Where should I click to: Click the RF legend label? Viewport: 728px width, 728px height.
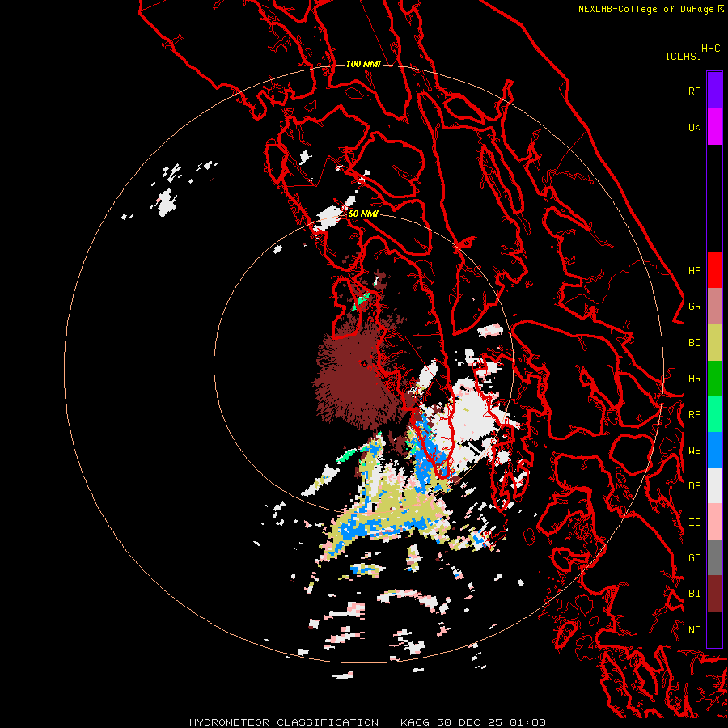pyautogui.click(x=694, y=91)
